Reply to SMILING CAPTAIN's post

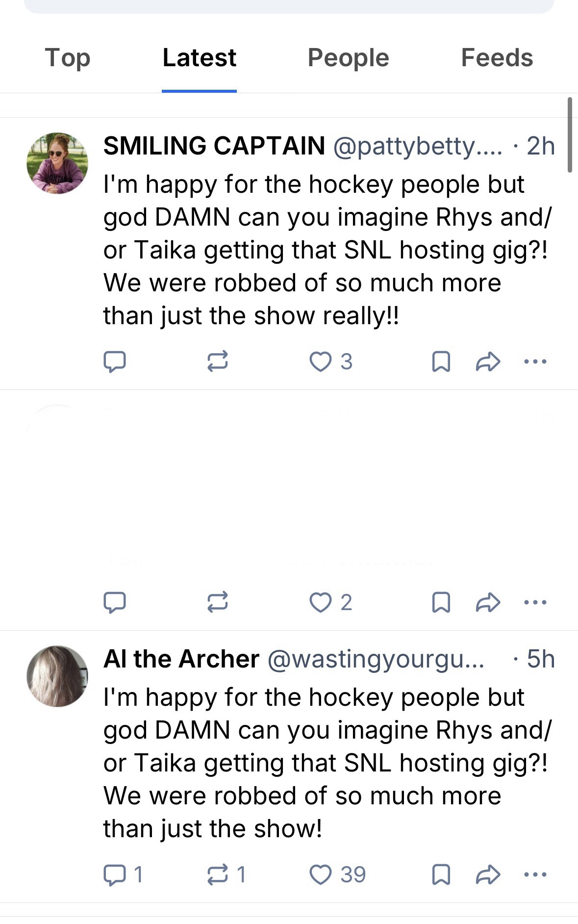coord(115,362)
